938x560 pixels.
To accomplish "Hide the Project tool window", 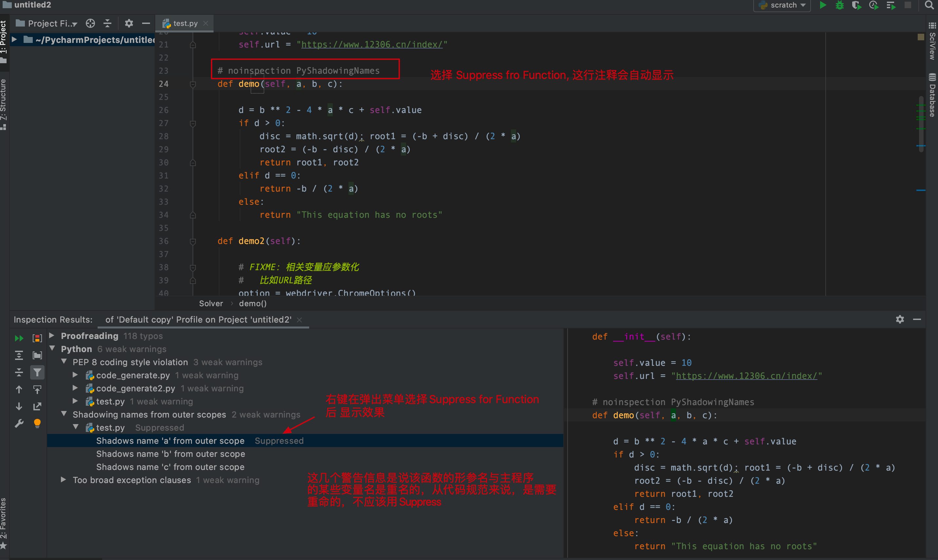I will [x=146, y=23].
